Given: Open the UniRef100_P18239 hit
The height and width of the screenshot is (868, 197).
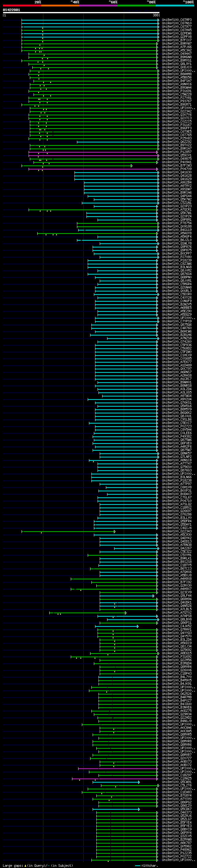Looking at the screenshot, I should coord(177,260).
